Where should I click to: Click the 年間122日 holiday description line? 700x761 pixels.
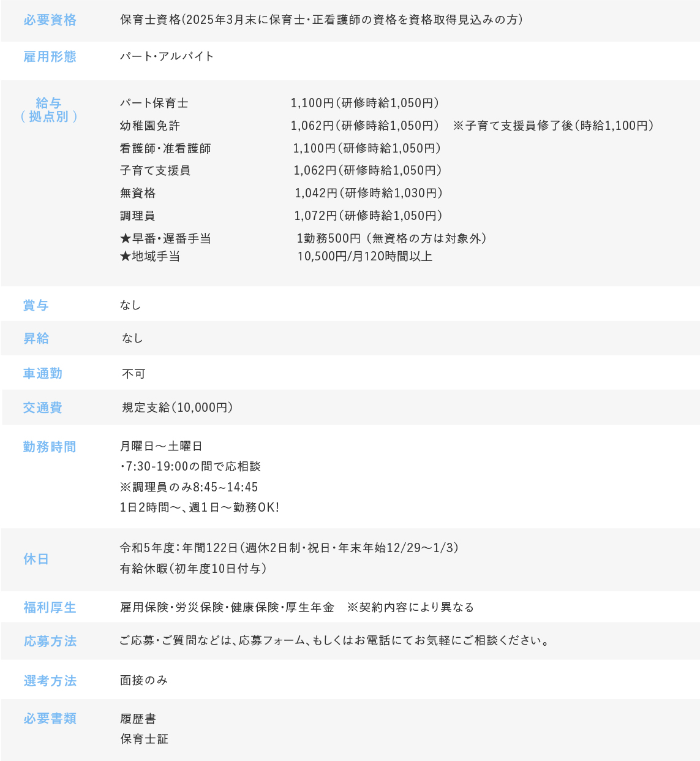pos(289,548)
